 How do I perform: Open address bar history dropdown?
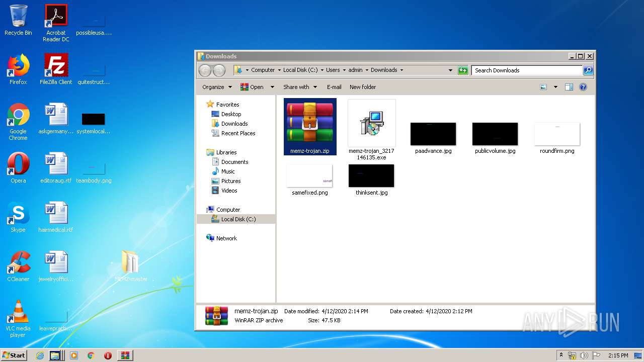tap(450, 70)
